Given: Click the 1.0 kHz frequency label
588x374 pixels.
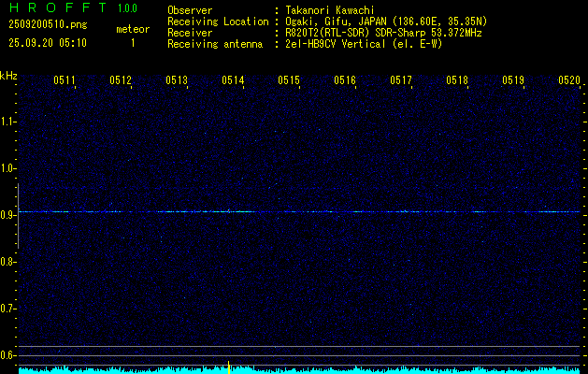Looking at the screenshot, I should (7, 168).
